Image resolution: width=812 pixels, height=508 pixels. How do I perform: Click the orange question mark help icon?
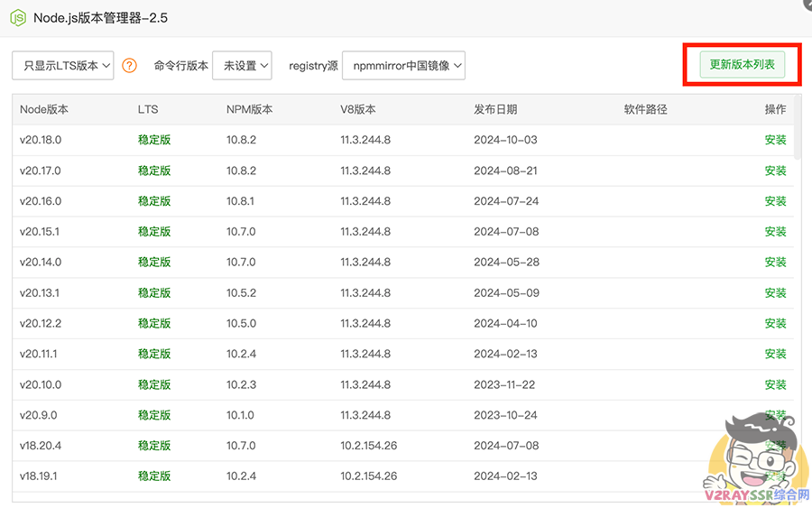(130, 65)
